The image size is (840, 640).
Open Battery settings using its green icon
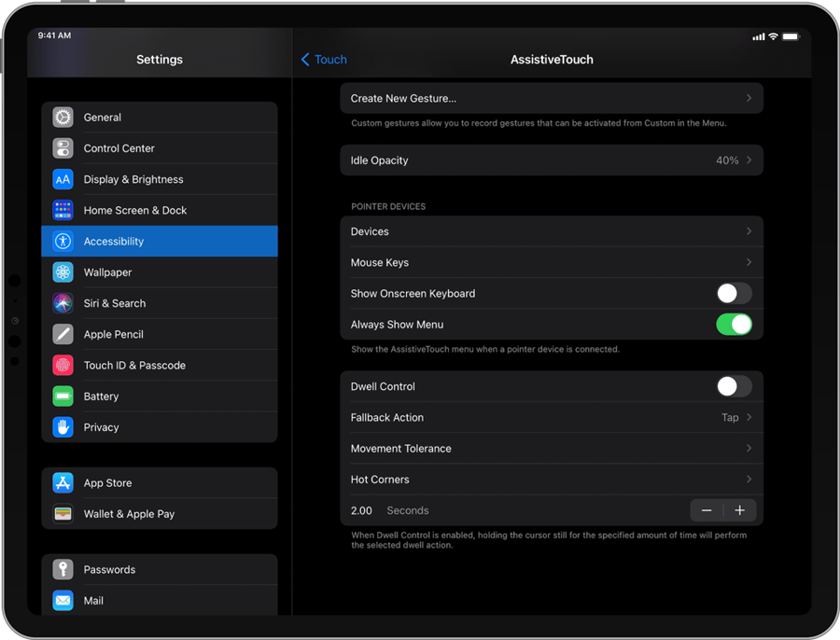[63, 396]
